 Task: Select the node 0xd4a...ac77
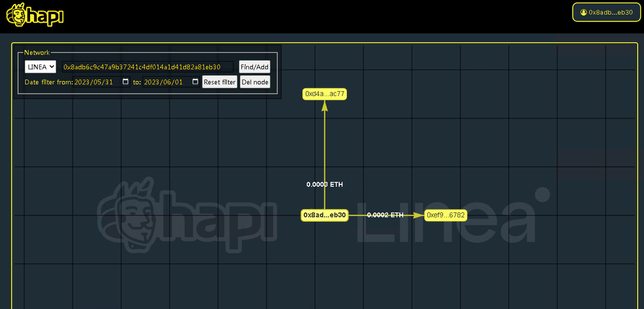325,94
